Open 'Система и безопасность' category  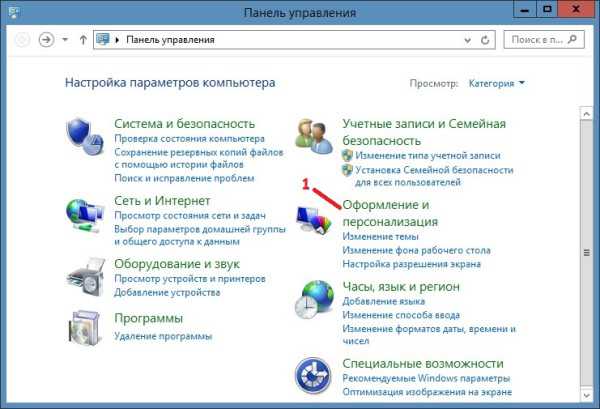(184, 124)
